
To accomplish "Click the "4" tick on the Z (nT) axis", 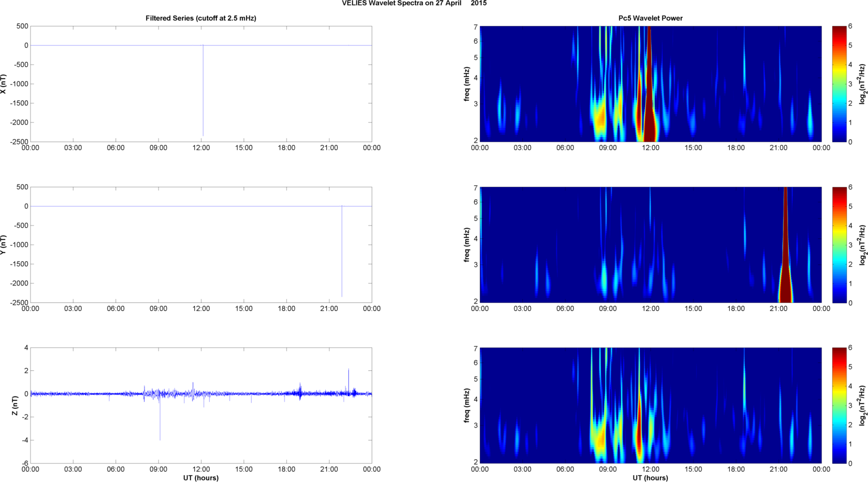I will [x=26, y=348].
